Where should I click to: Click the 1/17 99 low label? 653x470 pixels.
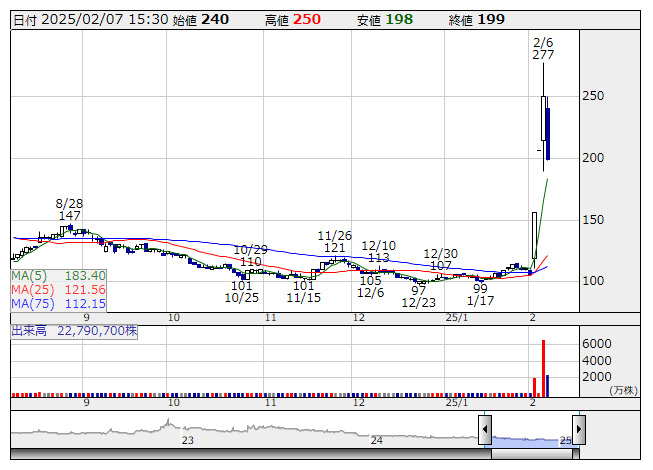tap(480, 295)
